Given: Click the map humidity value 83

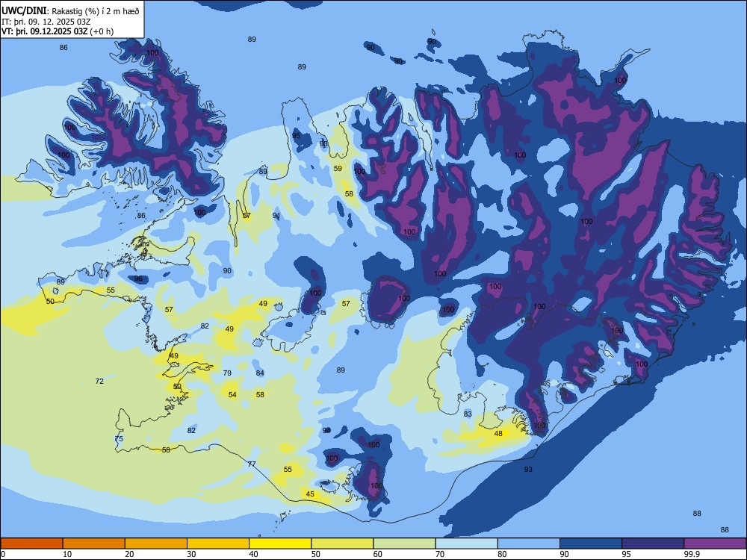Looking at the screenshot, I should click(468, 414).
